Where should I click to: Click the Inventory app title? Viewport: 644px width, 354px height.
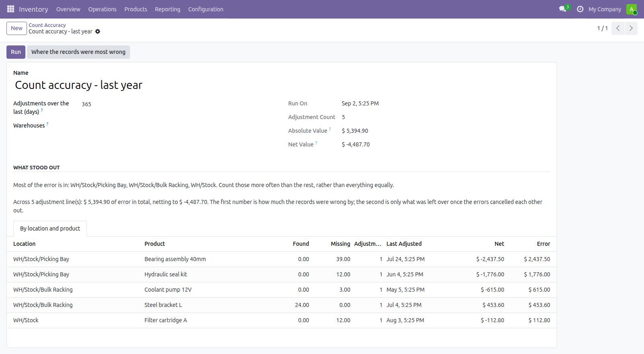point(33,9)
